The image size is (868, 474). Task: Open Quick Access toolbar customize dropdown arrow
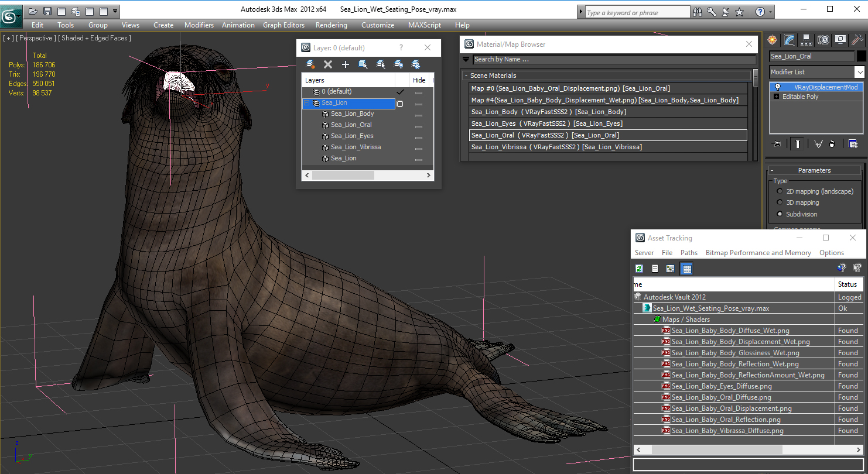click(x=115, y=11)
